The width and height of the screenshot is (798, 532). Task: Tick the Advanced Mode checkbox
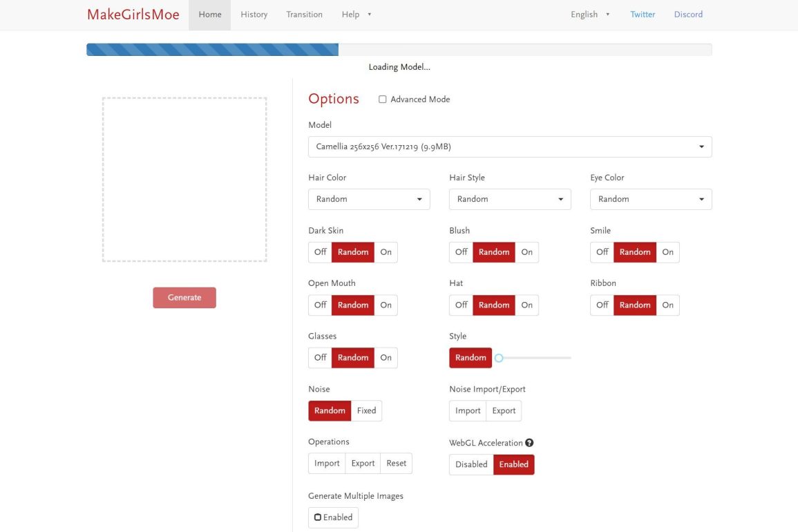(382, 99)
